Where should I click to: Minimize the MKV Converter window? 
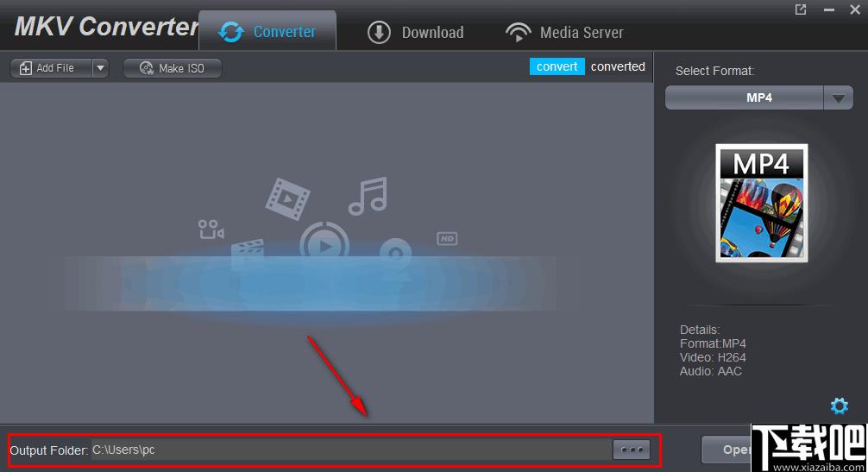(x=828, y=10)
